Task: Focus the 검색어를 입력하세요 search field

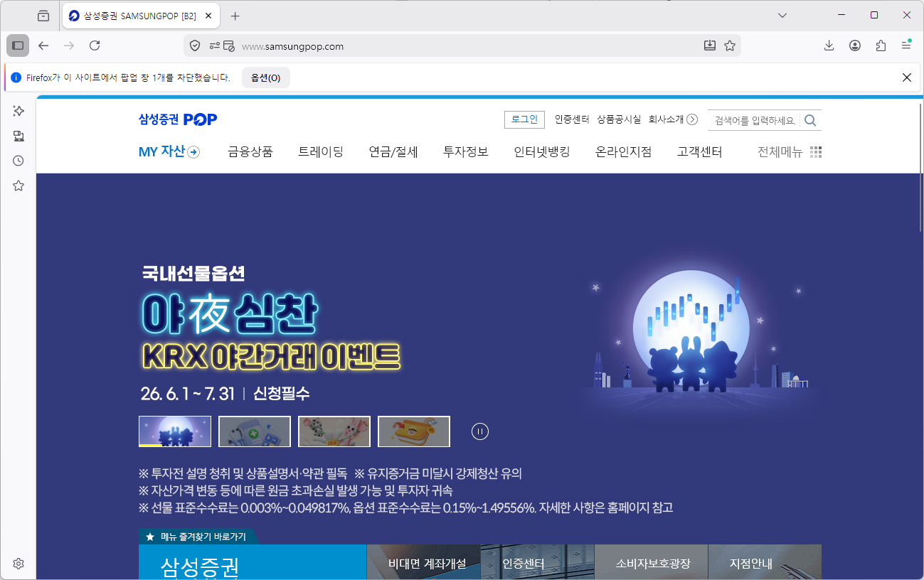Action: (x=755, y=120)
